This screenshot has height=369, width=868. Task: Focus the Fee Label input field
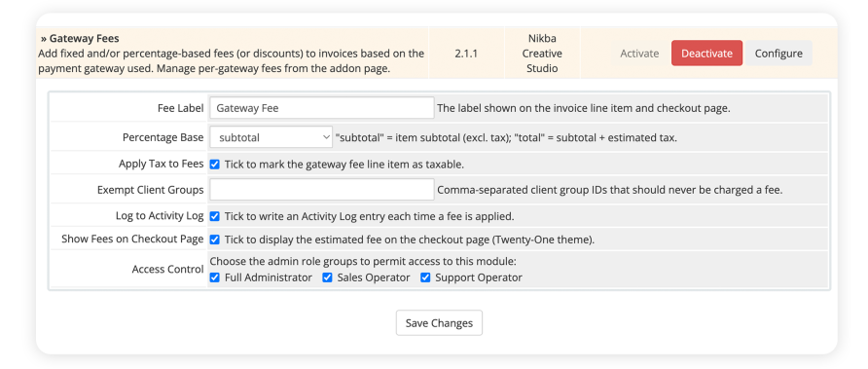tap(322, 108)
